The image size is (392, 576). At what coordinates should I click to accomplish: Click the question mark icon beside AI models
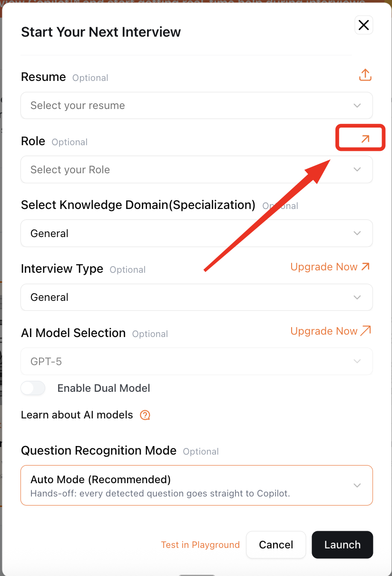(145, 415)
